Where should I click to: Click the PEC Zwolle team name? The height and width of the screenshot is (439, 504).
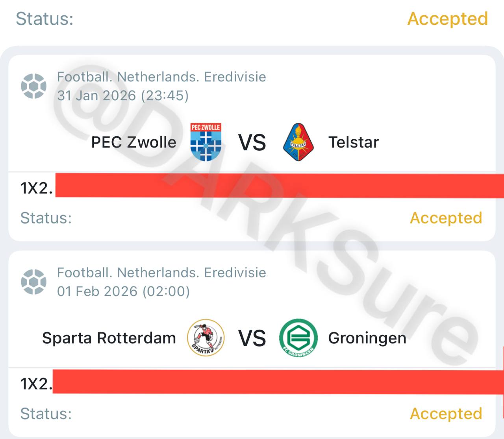[133, 142]
